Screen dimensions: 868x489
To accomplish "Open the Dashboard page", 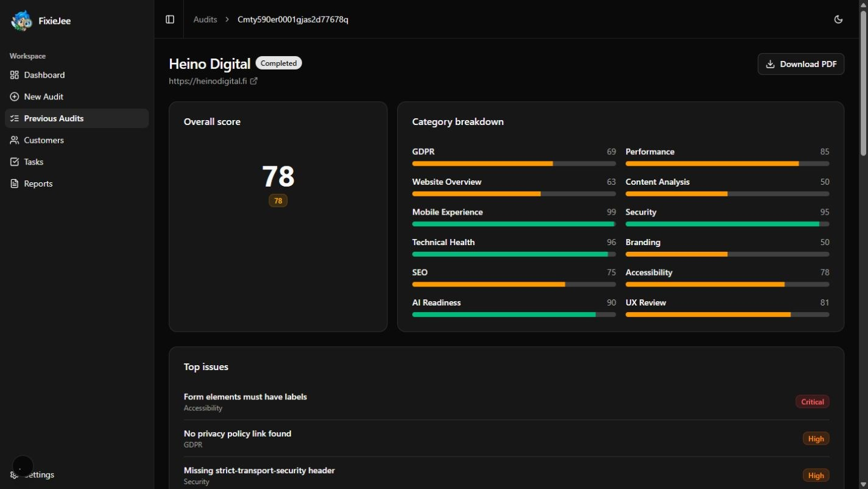I will (x=77, y=75).
